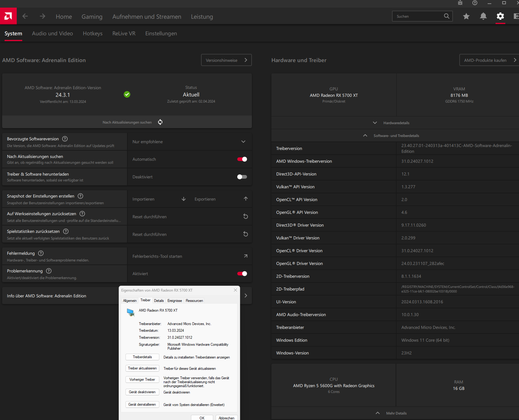Go back with the left arrow
Screen dimensions: 519x420
click(25, 16)
